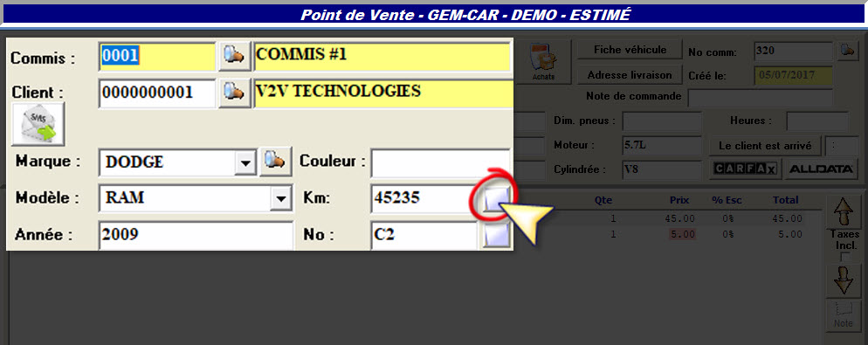868x345 pixels.
Task: Send SMS with the envelope icon
Action: tap(38, 124)
